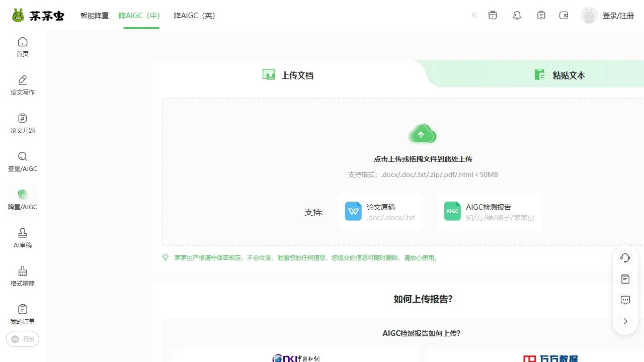Open 我的订单 in the sidebar
Screen dimensions: 644x362
(x=23, y=315)
